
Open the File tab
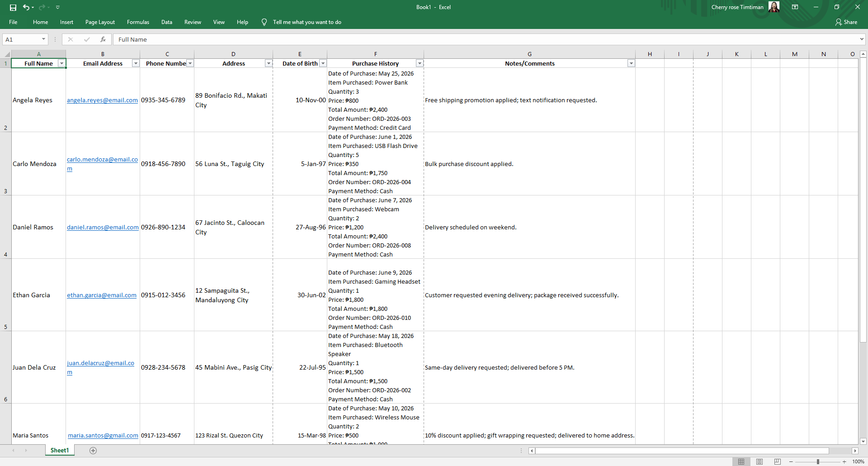coord(13,22)
